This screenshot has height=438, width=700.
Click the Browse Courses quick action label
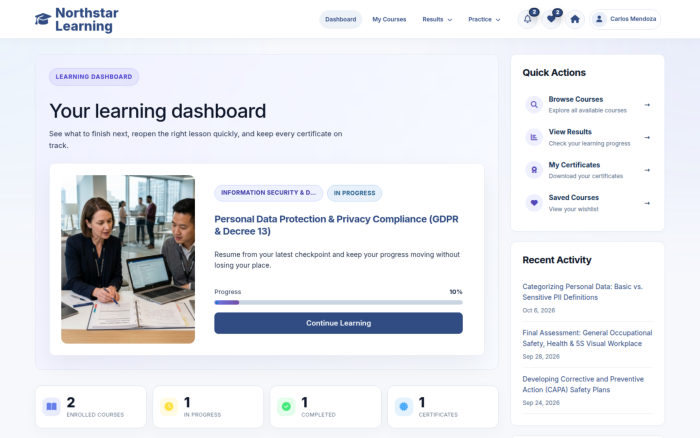575,99
